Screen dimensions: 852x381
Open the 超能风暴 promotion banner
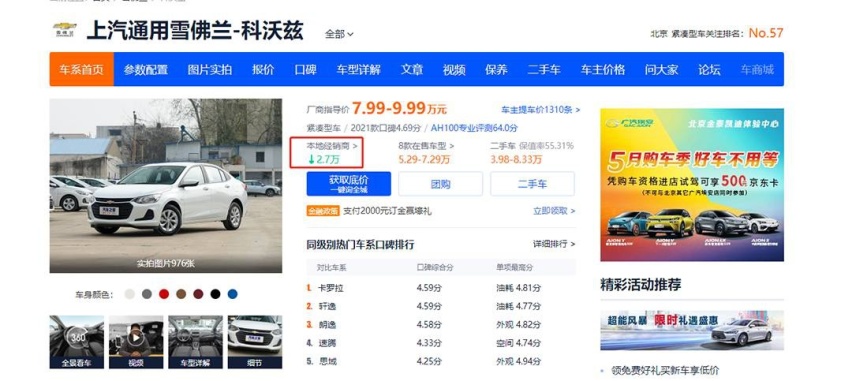coord(692,330)
